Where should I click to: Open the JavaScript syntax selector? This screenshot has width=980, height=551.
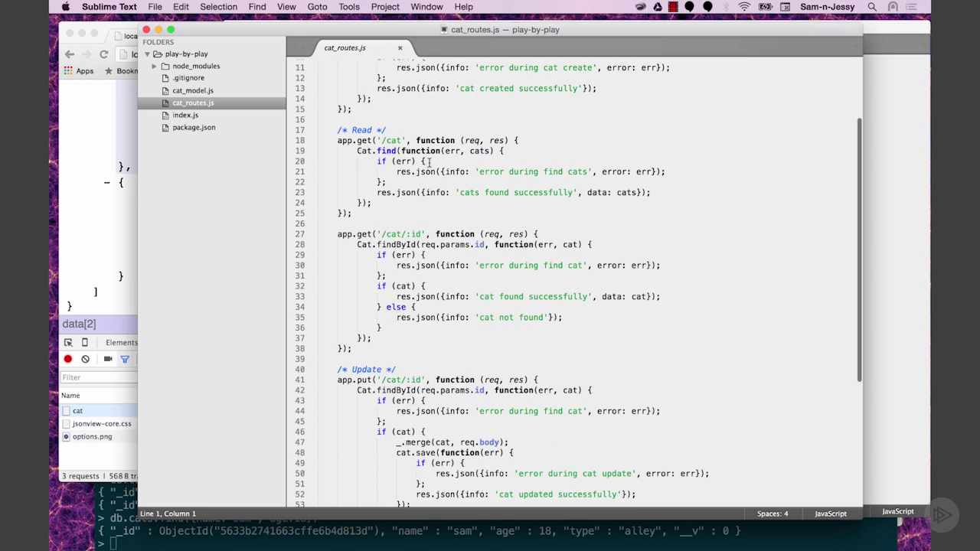pyautogui.click(x=831, y=514)
